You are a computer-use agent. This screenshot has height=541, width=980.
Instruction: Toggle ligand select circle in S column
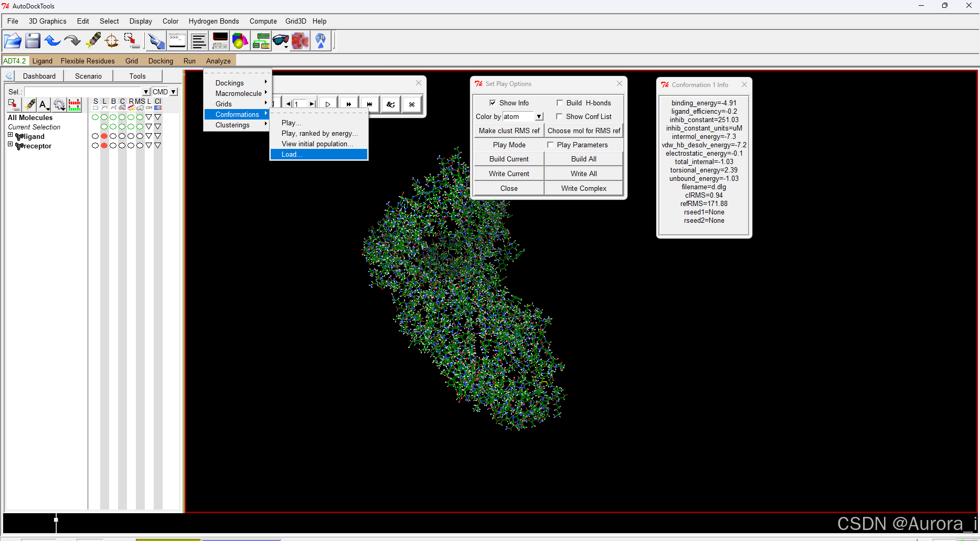pyautogui.click(x=95, y=136)
